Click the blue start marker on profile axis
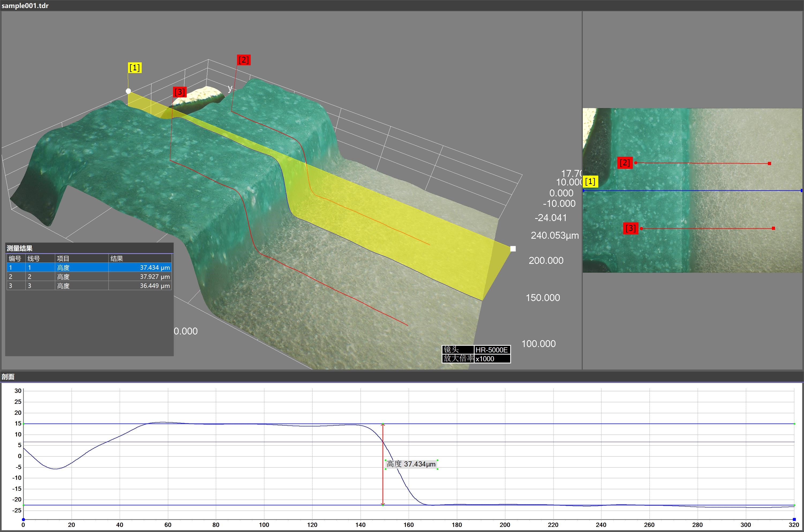This screenshot has width=804, height=532. 23,519
